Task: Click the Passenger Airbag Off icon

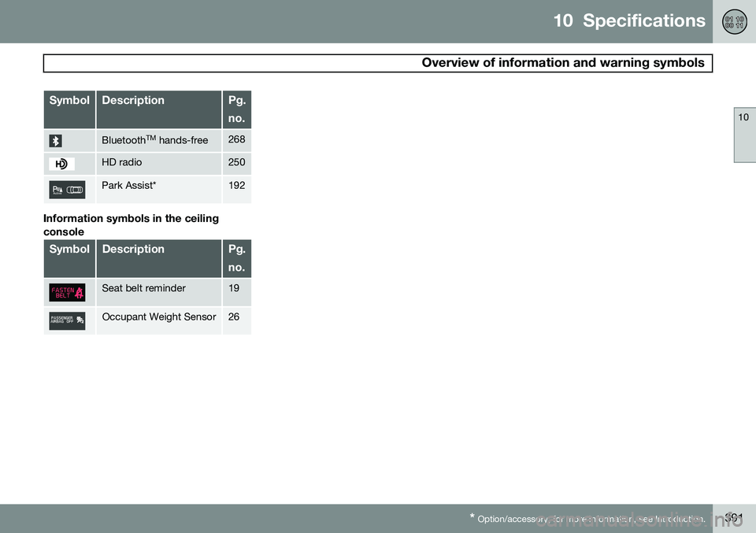Action: coord(67,321)
